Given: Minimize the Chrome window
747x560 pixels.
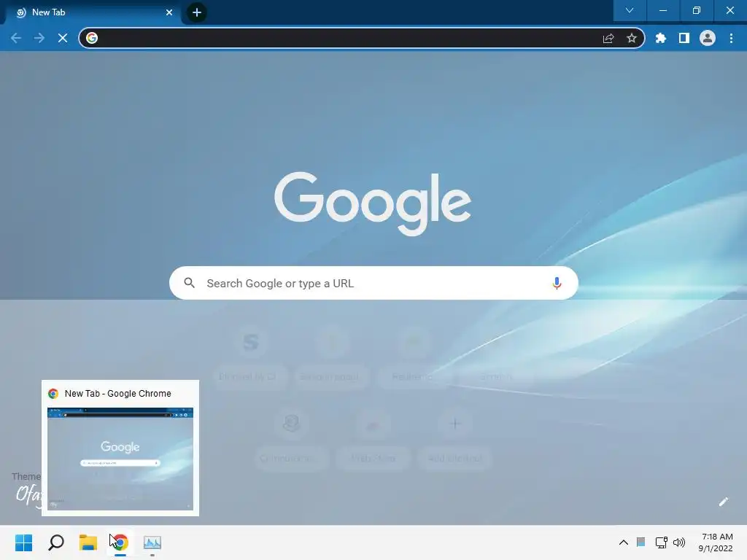Looking at the screenshot, I should 662,10.
